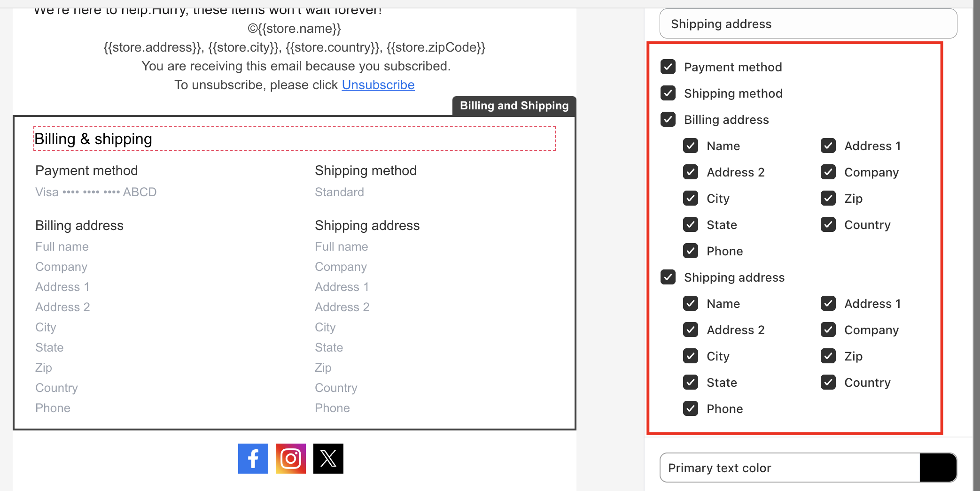Open the Unsubscribe link
The height and width of the screenshot is (491, 980).
pyautogui.click(x=378, y=85)
